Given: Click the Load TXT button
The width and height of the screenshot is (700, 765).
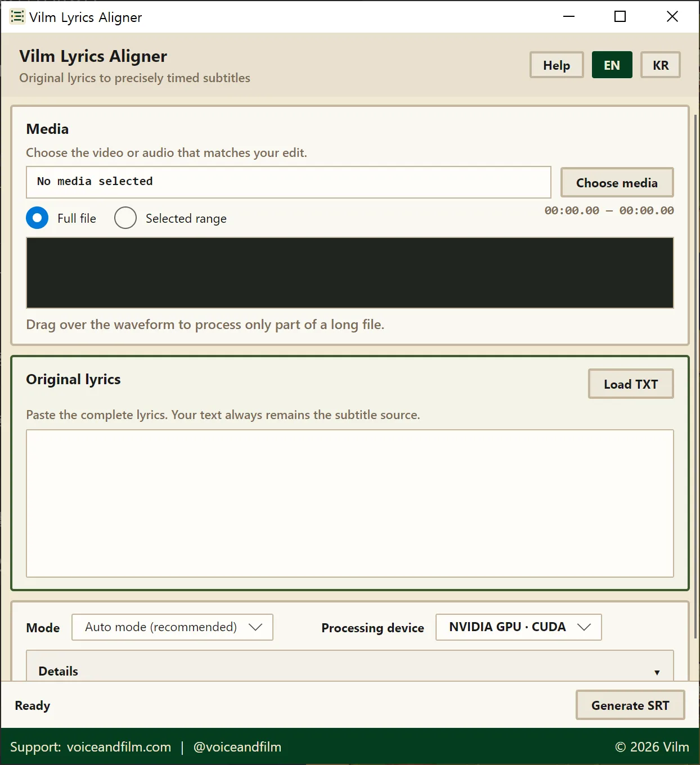Looking at the screenshot, I should click(631, 384).
